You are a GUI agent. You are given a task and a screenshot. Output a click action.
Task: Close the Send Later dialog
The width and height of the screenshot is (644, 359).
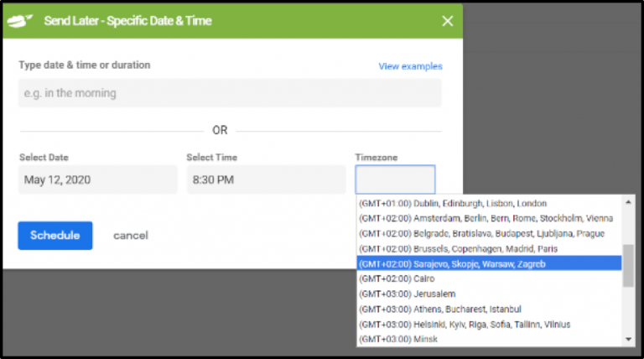point(446,21)
